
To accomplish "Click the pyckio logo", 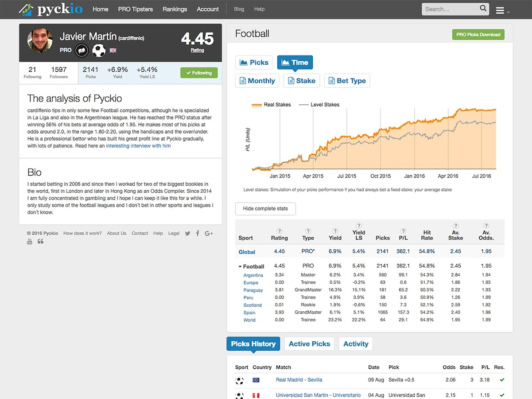I will (x=51, y=9).
